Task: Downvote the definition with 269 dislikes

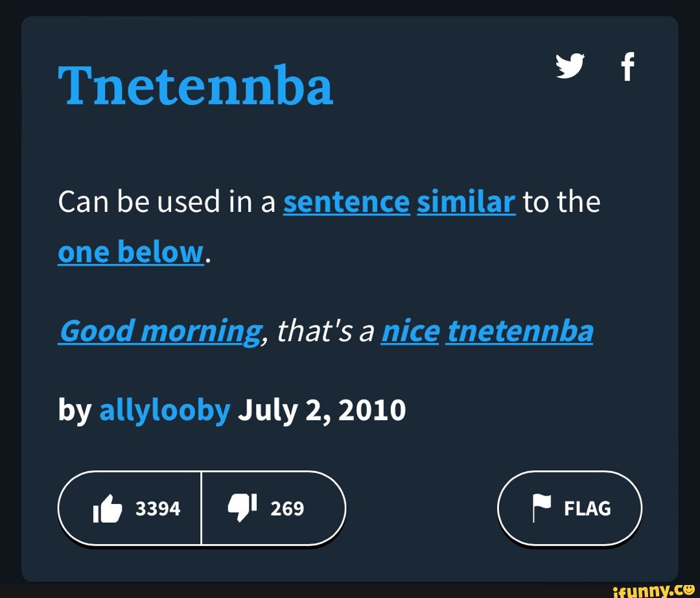Action: (272, 508)
